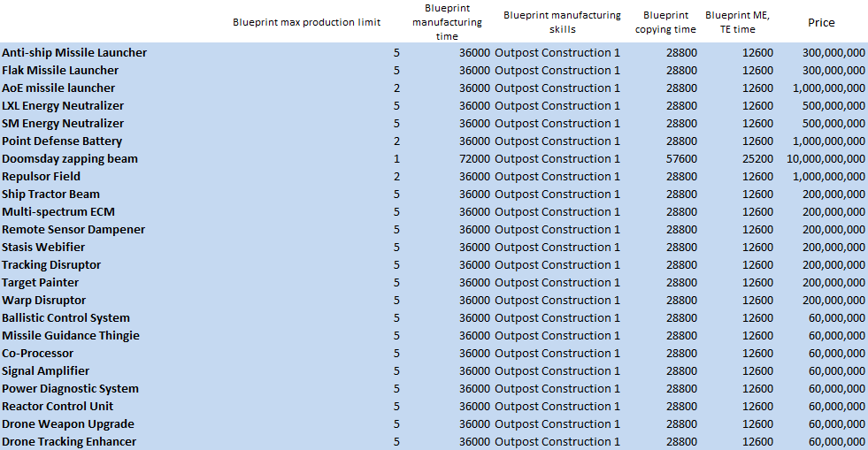Click the Target Painter cell

(x=40, y=283)
